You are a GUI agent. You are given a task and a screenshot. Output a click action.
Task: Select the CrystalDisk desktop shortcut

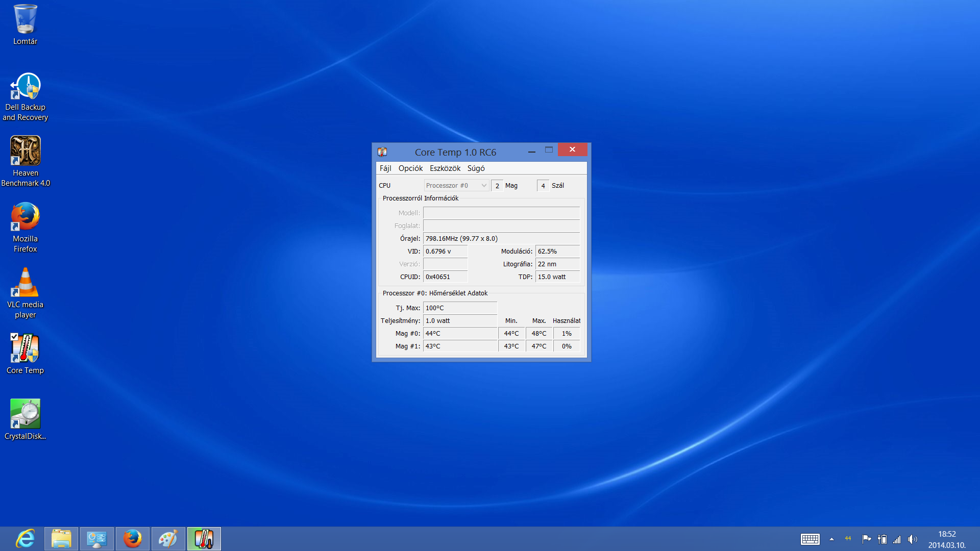[26, 414]
